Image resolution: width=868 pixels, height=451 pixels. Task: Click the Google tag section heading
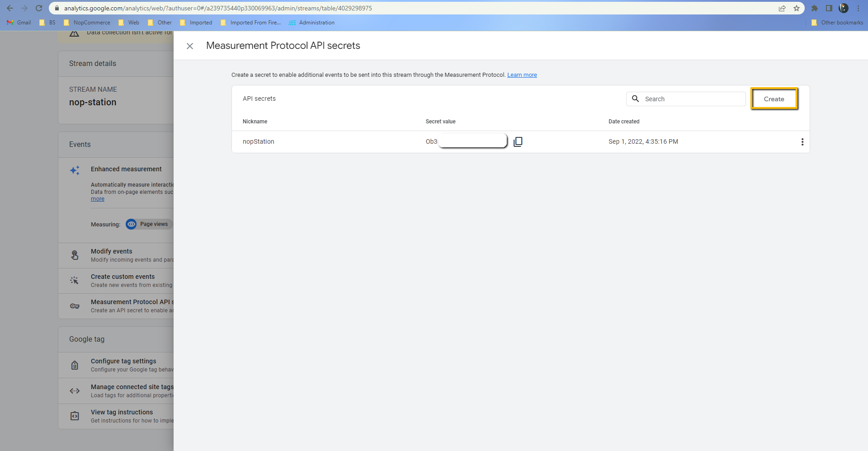(87, 339)
